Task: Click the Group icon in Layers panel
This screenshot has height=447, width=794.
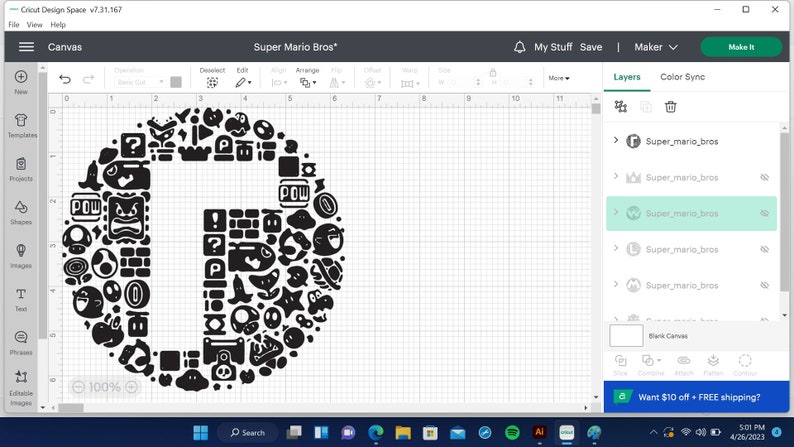Action: tap(621, 107)
